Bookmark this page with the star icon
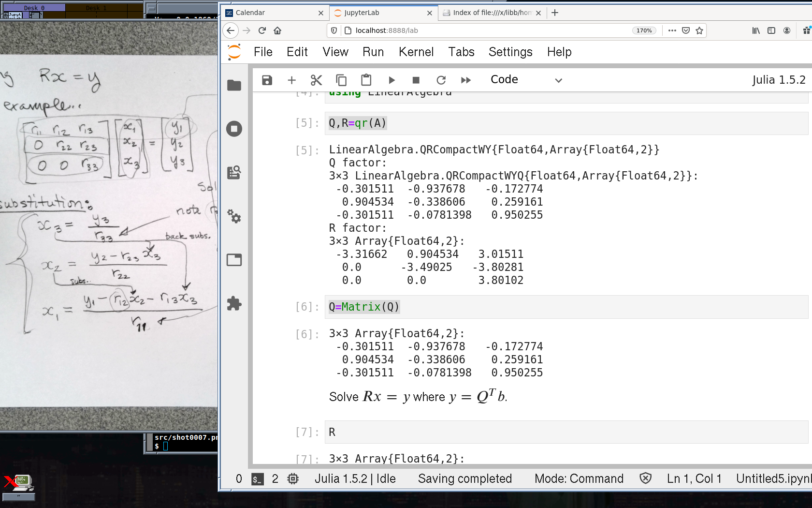Viewport: 812px width, 508px height. 699,30
